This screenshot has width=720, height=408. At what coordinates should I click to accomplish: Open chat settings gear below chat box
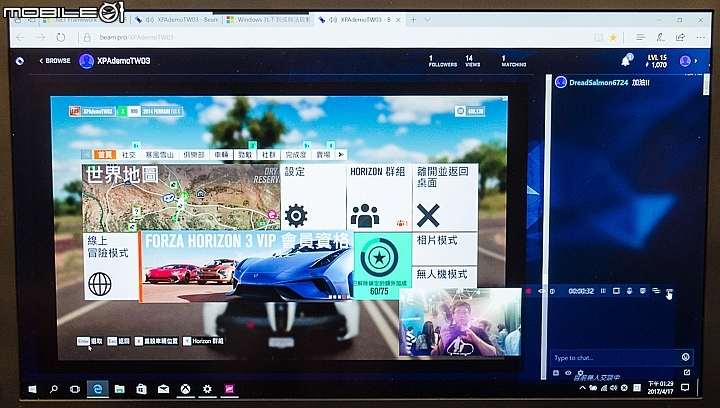pyautogui.click(x=580, y=373)
